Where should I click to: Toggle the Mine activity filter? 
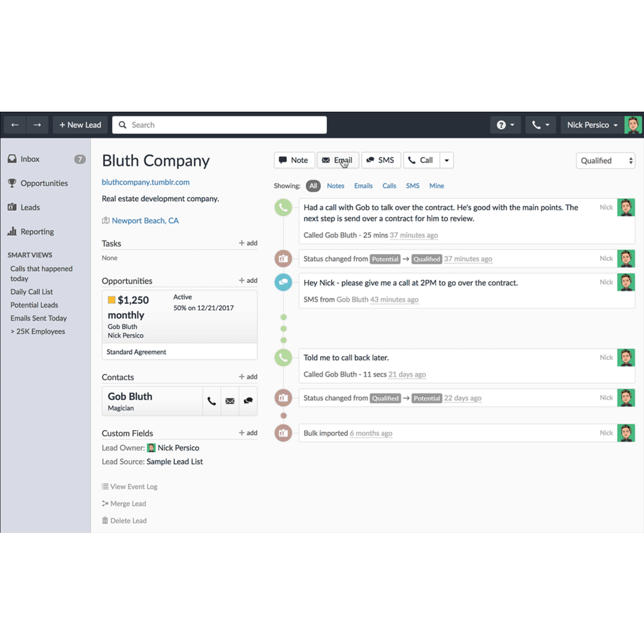point(436,186)
